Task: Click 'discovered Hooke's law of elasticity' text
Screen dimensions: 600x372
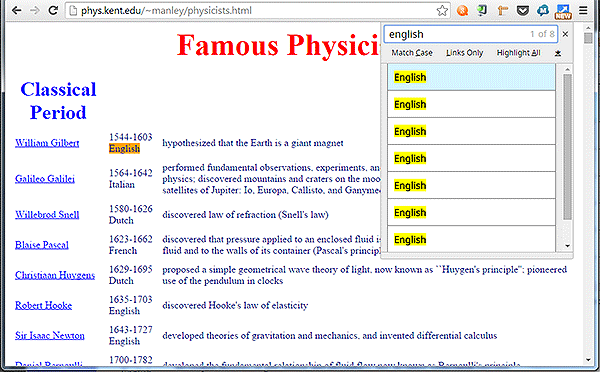Action: coord(235,305)
